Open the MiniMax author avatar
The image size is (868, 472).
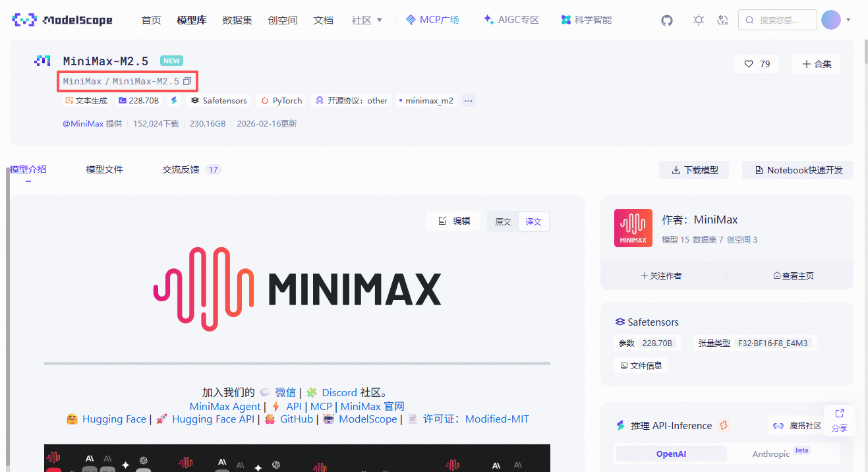tap(633, 228)
